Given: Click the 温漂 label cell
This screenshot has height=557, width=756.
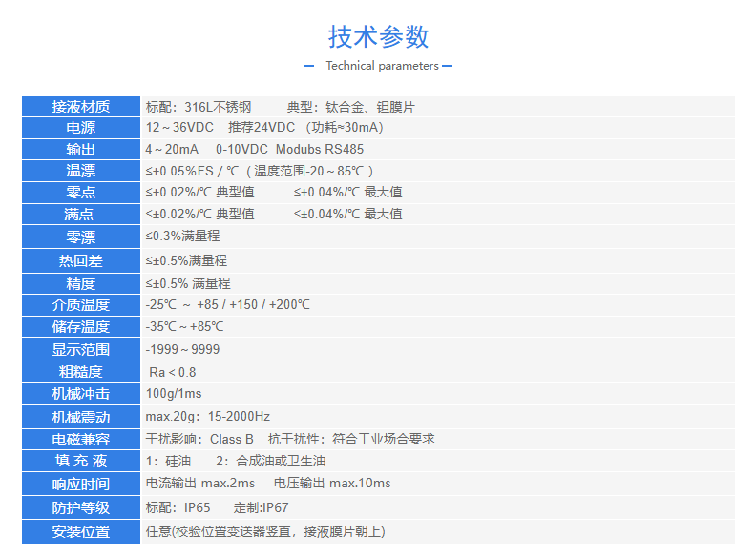Looking at the screenshot, I should (81, 172).
